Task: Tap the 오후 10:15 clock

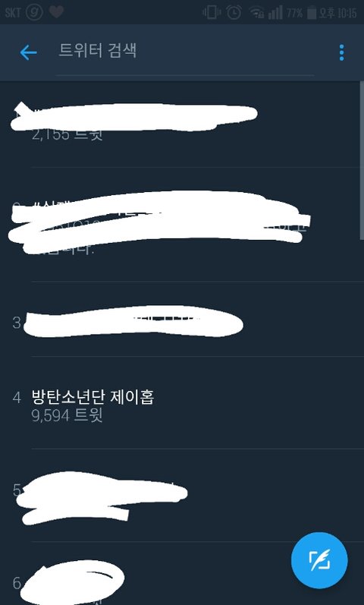Action: click(x=337, y=13)
